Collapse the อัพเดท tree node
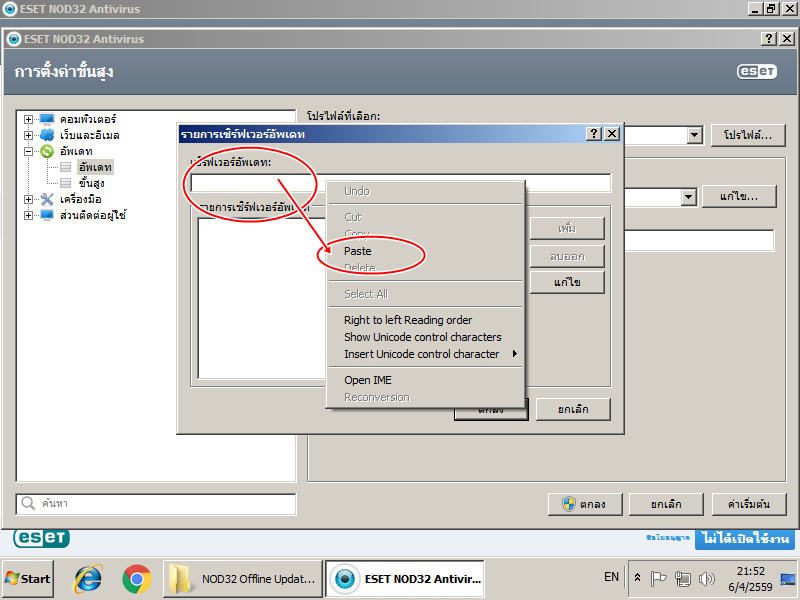The width and height of the screenshot is (800, 600). 29,151
